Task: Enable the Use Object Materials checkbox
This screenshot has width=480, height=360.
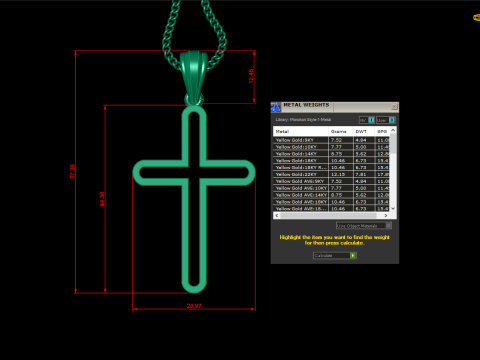Action: (x=388, y=226)
